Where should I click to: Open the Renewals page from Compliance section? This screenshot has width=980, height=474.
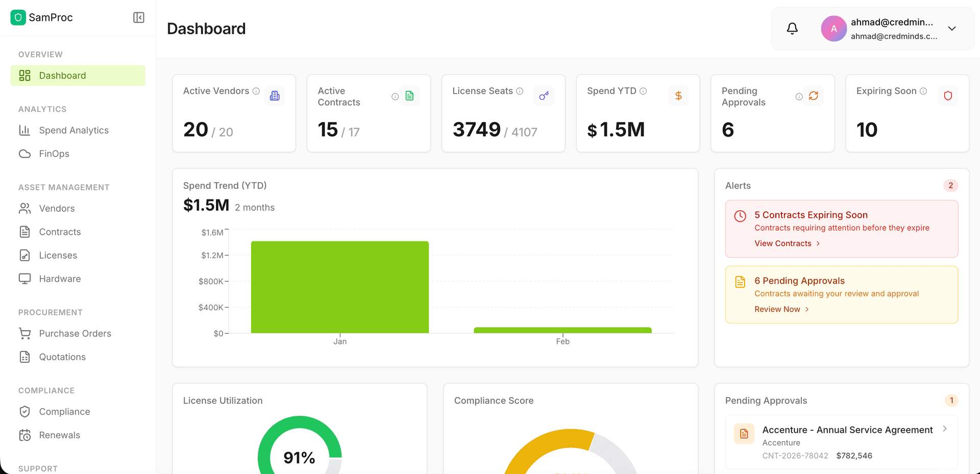point(59,435)
